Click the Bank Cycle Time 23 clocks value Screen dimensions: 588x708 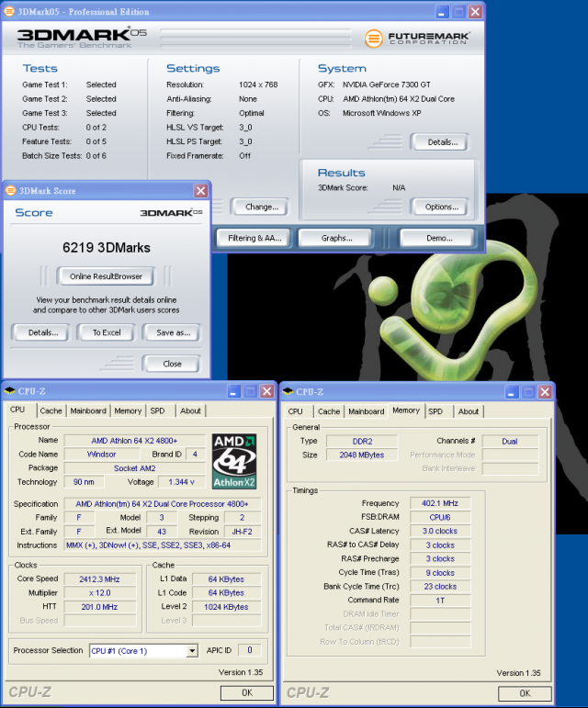click(x=440, y=587)
